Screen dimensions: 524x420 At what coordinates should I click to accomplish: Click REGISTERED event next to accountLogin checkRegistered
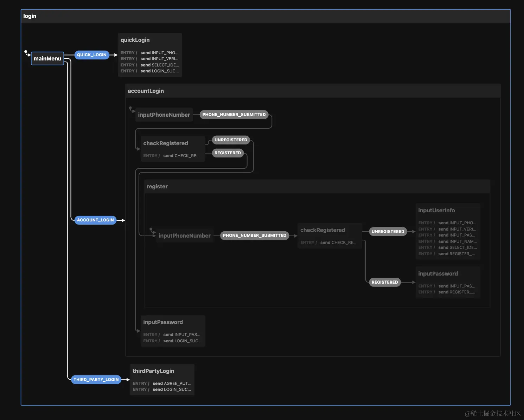coord(228,153)
